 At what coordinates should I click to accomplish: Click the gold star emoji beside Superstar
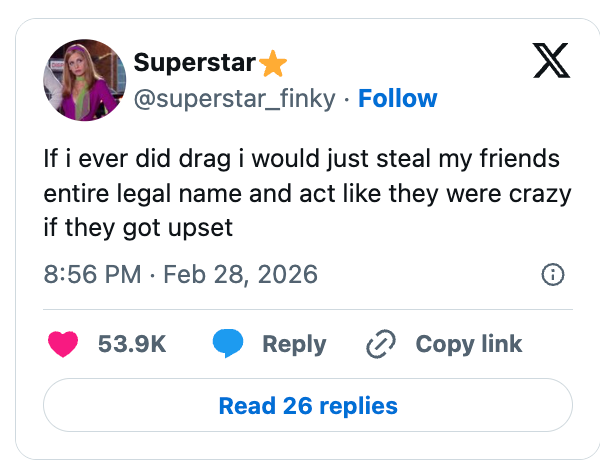(x=273, y=64)
